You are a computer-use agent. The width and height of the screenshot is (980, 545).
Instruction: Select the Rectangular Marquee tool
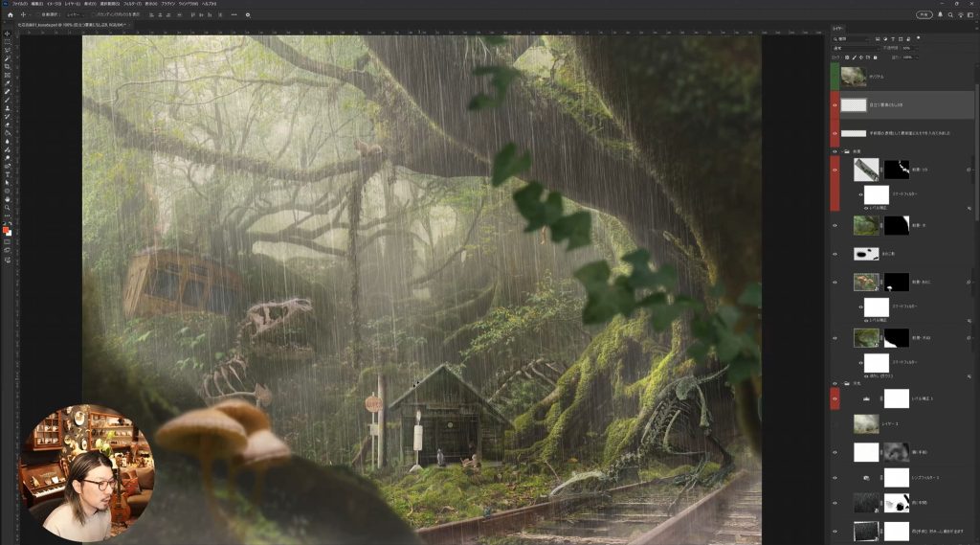point(7,42)
